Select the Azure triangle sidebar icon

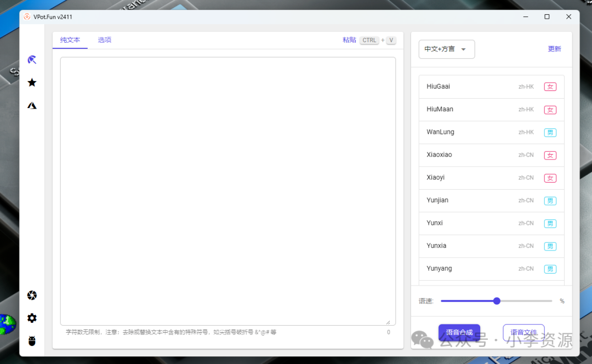click(32, 106)
